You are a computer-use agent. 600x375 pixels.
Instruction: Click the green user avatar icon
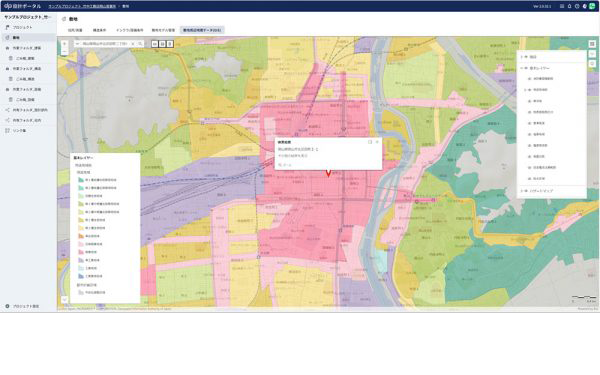pyautogui.click(x=592, y=6)
